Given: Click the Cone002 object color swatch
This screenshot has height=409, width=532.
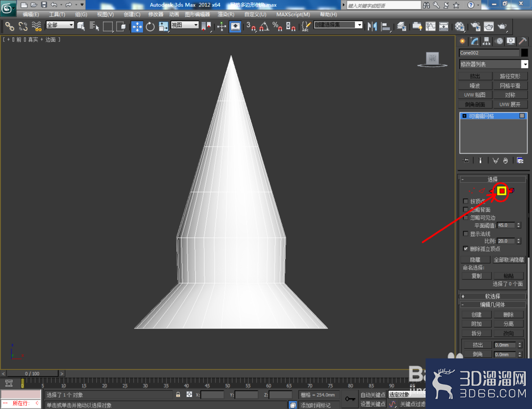Looking at the screenshot, I should tap(525, 53).
